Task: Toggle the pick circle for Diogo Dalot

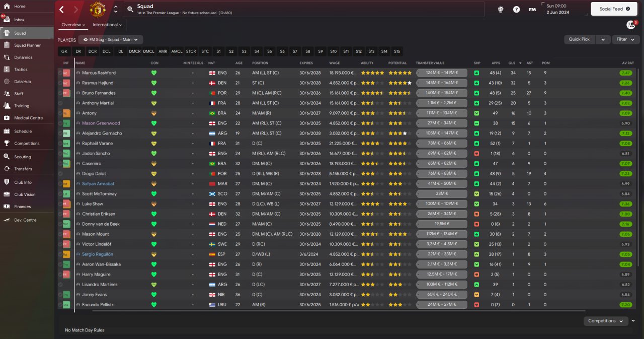Action: pyautogui.click(x=60, y=174)
